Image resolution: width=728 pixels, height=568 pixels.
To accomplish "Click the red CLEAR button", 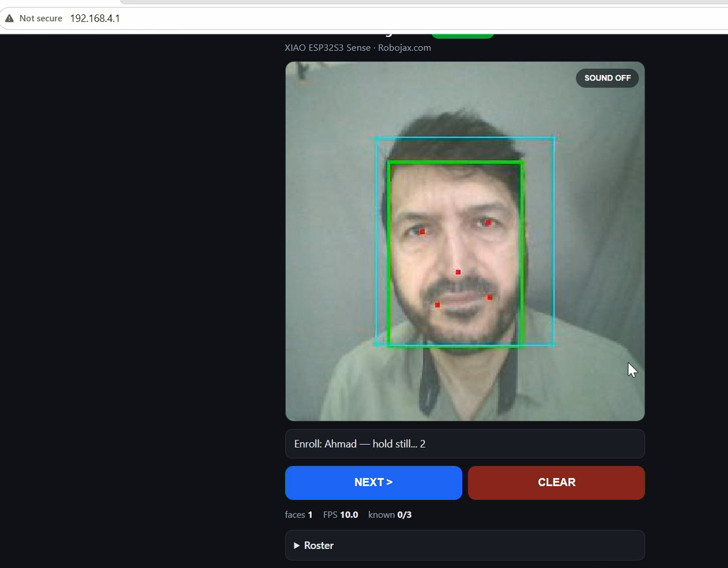I will [556, 483].
